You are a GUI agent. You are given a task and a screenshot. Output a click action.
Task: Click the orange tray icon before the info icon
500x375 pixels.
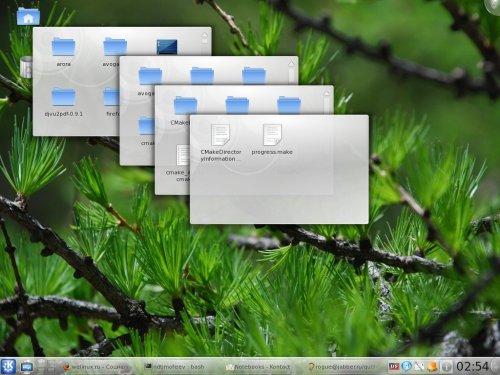coord(432,367)
